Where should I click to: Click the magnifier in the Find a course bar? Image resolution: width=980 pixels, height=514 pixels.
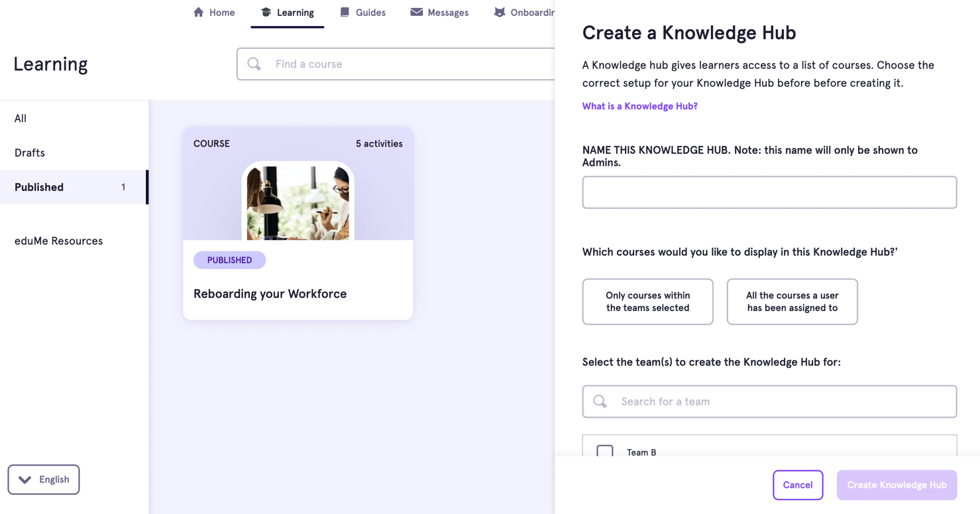pos(254,63)
